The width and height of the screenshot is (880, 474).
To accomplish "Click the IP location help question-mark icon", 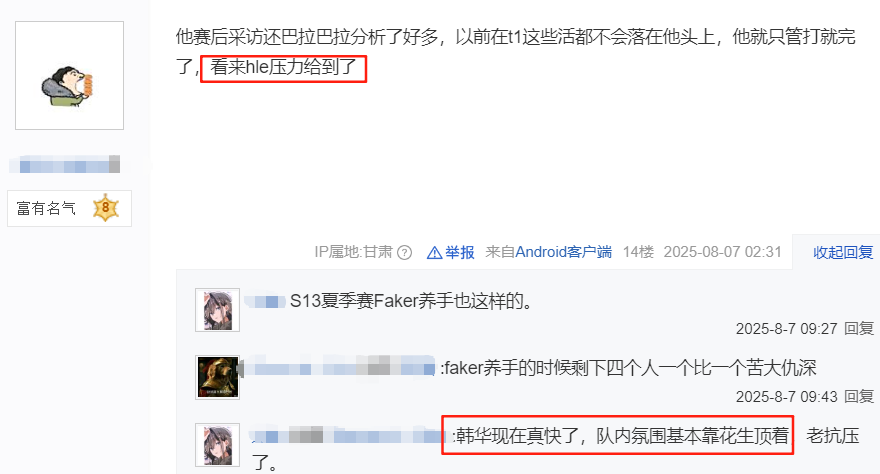I will (405, 253).
